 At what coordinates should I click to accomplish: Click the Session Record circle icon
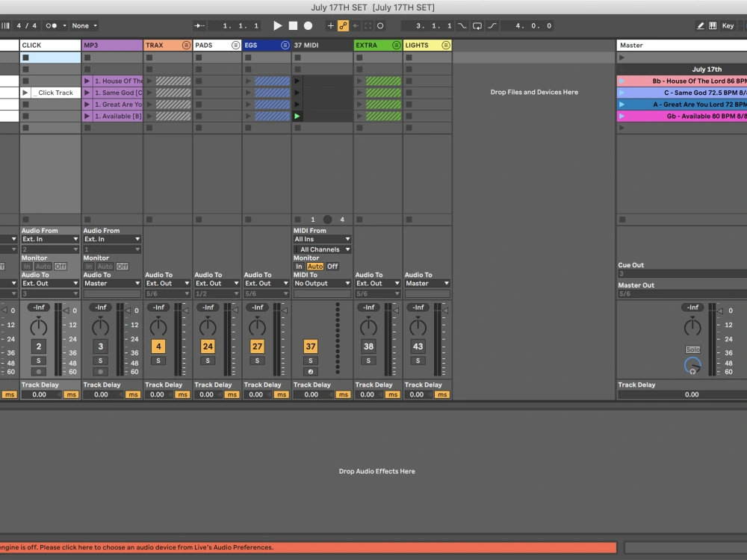point(380,25)
